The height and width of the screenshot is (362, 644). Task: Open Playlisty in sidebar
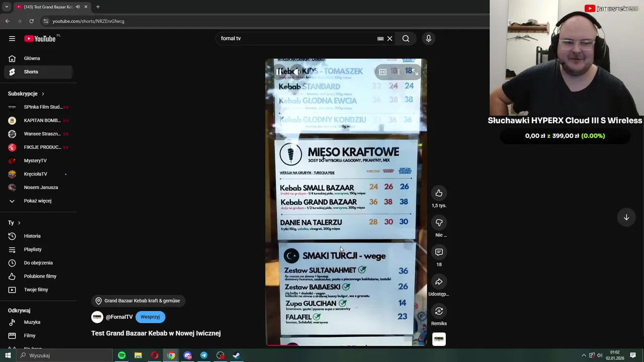pos(38,249)
